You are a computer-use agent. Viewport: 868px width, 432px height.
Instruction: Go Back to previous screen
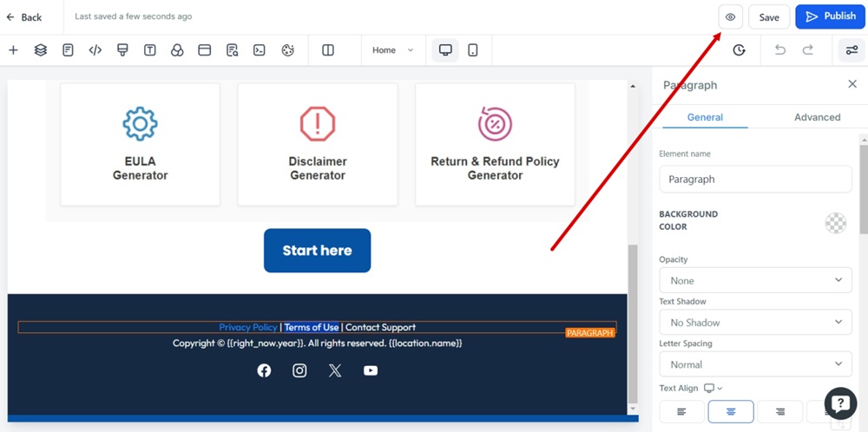click(23, 17)
